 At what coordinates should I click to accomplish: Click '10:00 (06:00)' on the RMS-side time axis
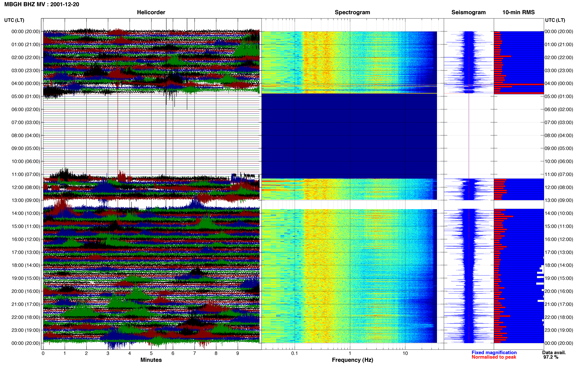pyautogui.click(x=559, y=161)
